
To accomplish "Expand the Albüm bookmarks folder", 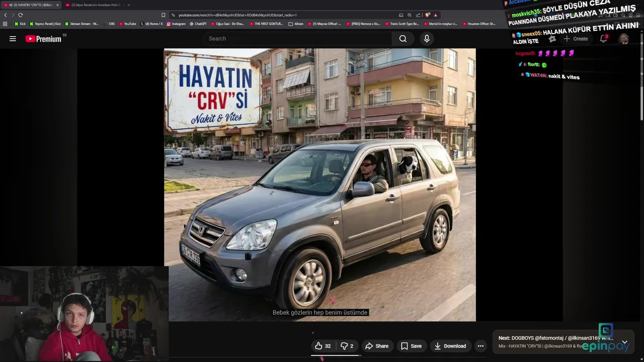I will pyautogui.click(x=296, y=24).
